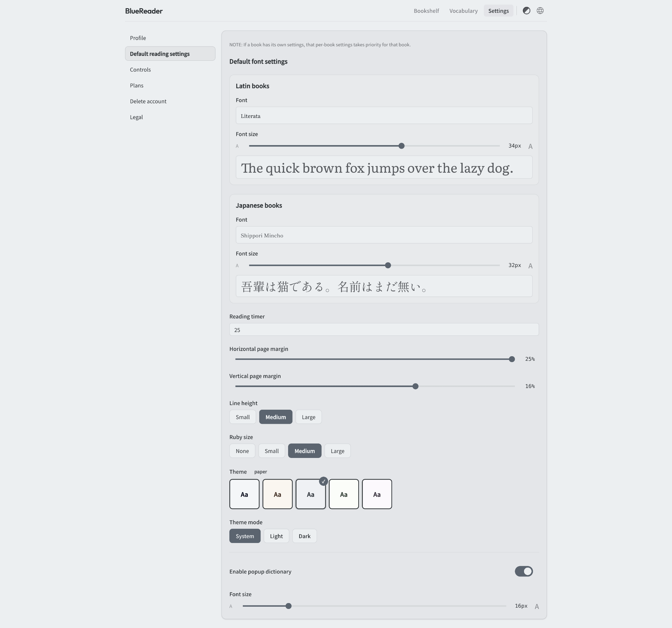The width and height of the screenshot is (672, 628).
Task: Select the first white theme swatch
Action: 244,494
